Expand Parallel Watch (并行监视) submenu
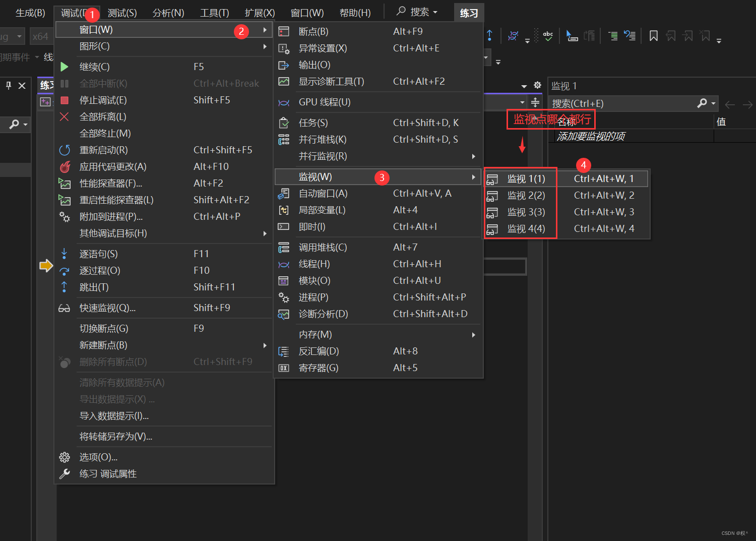This screenshot has width=756, height=541. tap(378, 156)
